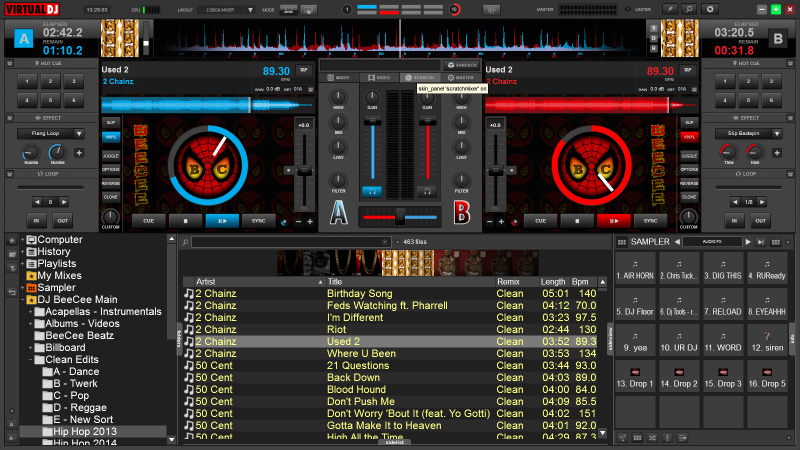The image size is (800, 450).
Task: Click the broadcast waveform icon in top bar
Action: click(491, 9)
